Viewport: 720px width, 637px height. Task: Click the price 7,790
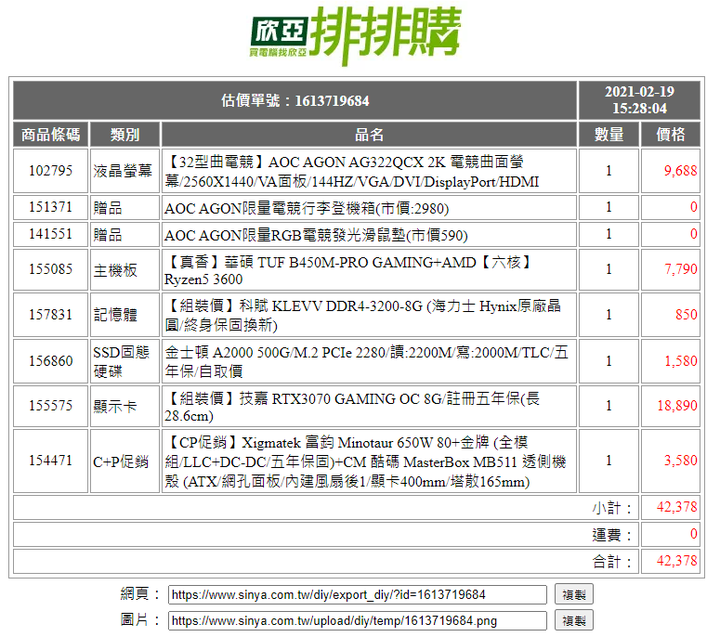click(x=681, y=269)
